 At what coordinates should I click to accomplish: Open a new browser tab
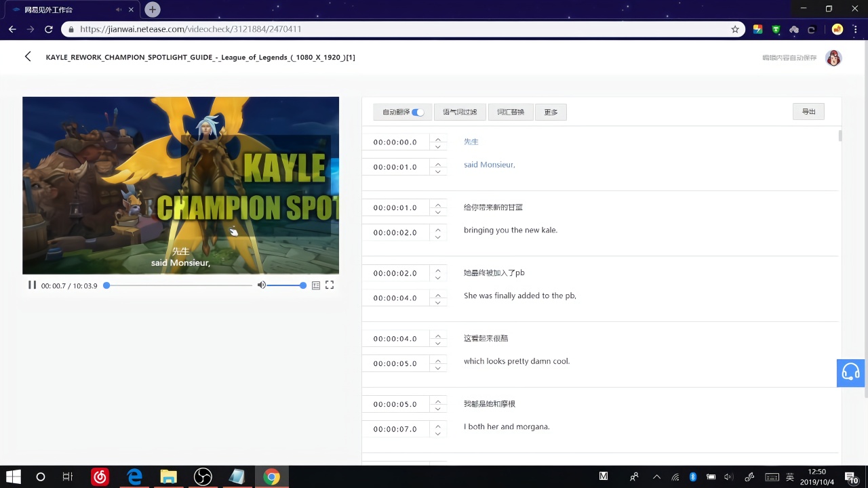tap(153, 9)
